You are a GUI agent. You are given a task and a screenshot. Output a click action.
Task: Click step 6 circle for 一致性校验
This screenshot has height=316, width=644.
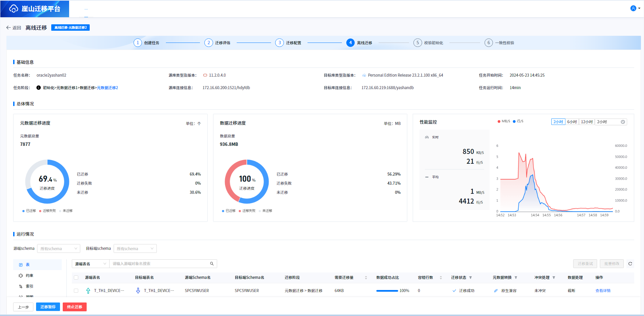pyautogui.click(x=489, y=43)
